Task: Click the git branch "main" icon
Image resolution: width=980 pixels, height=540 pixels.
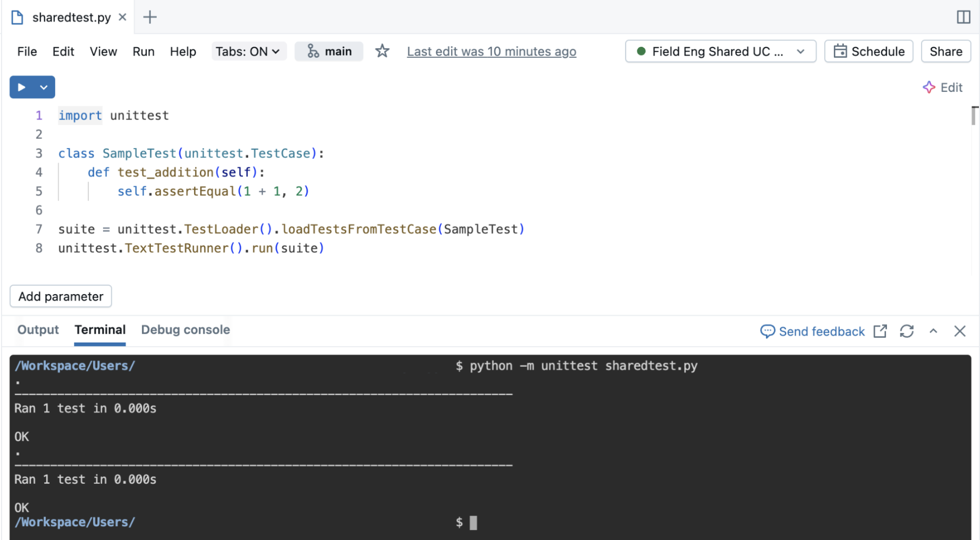Action: click(313, 51)
